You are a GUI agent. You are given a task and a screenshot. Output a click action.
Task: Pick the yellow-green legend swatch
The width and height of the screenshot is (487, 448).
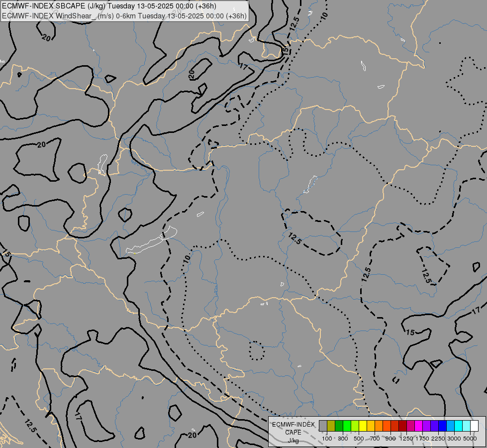(355, 426)
